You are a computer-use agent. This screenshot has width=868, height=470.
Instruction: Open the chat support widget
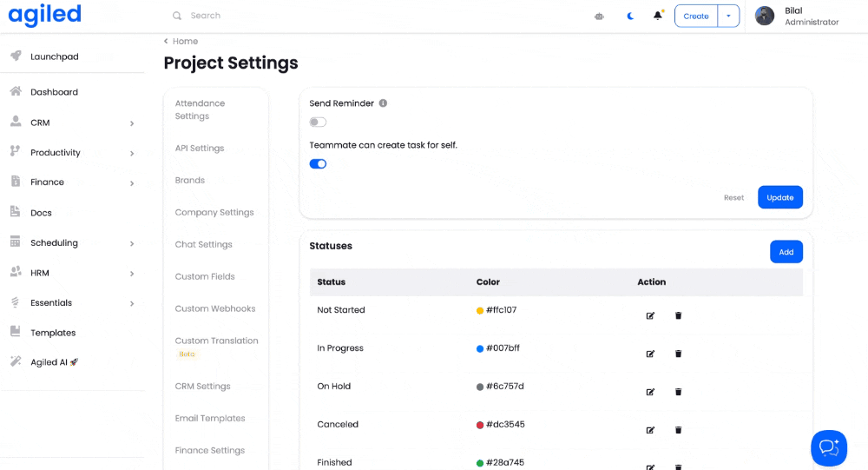click(828, 447)
